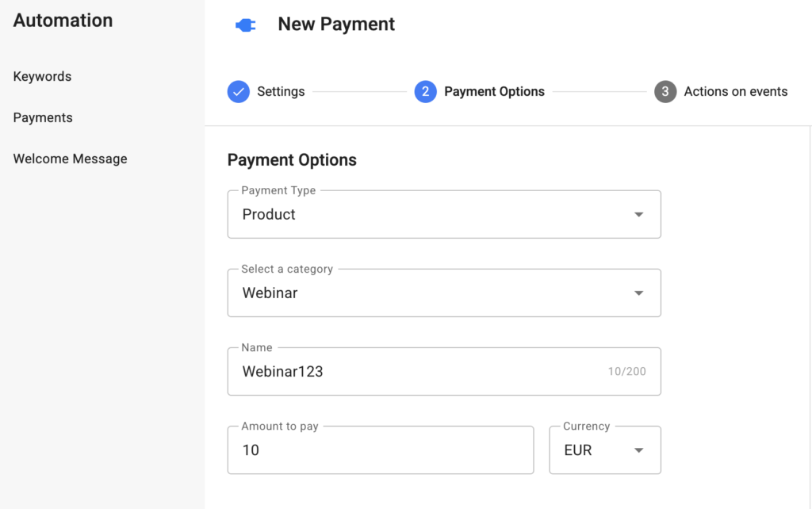This screenshot has width=812, height=509.
Task: Click the 10/200 character counter
Action: [626, 372]
